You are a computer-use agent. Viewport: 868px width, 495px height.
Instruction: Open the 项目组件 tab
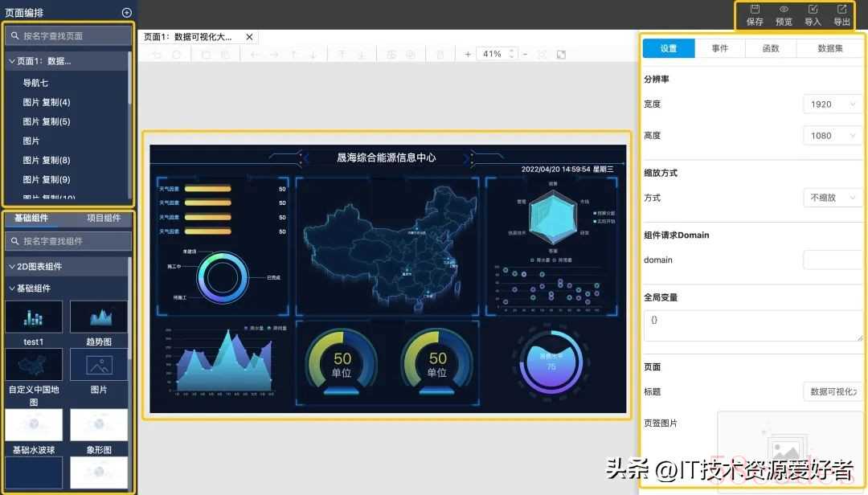pos(104,219)
